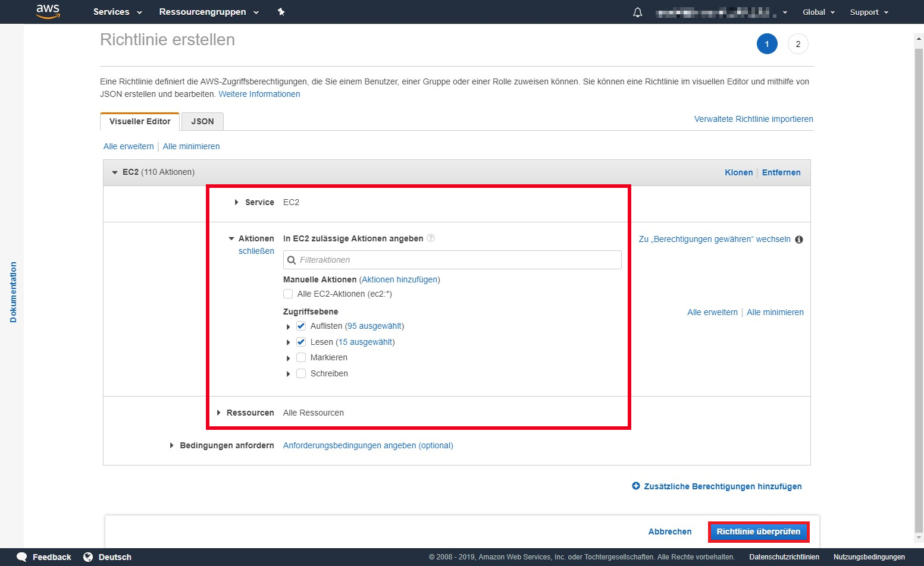Image resolution: width=924 pixels, height=566 pixels.
Task: Switch to the Visueller Editor tab
Action: coord(140,121)
